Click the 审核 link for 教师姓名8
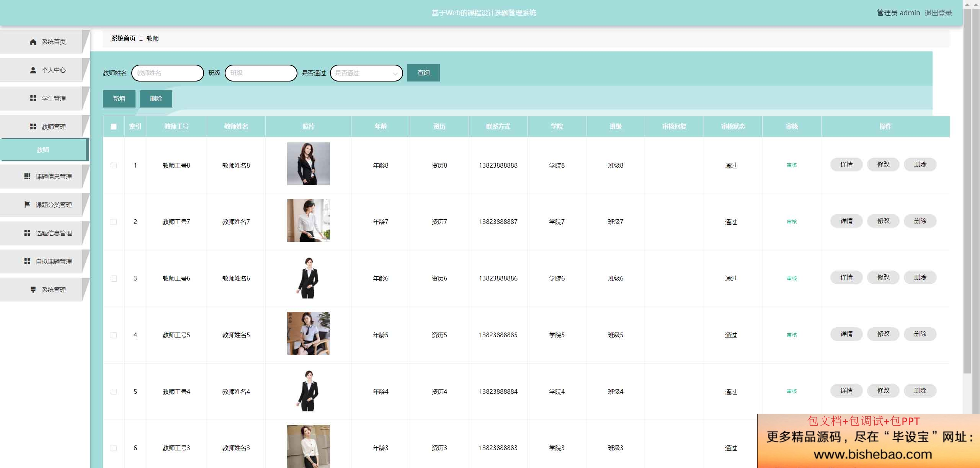The height and width of the screenshot is (468, 980). coord(792,165)
